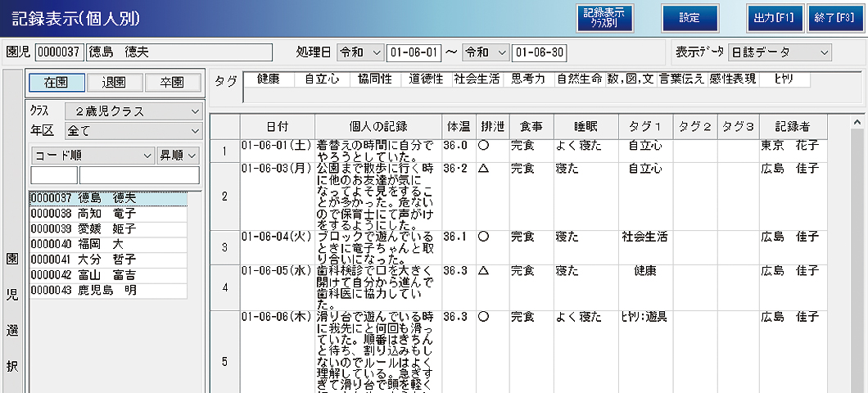Select child 鹿児島 明 in the list
868x393 pixels.
pos(108,290)
